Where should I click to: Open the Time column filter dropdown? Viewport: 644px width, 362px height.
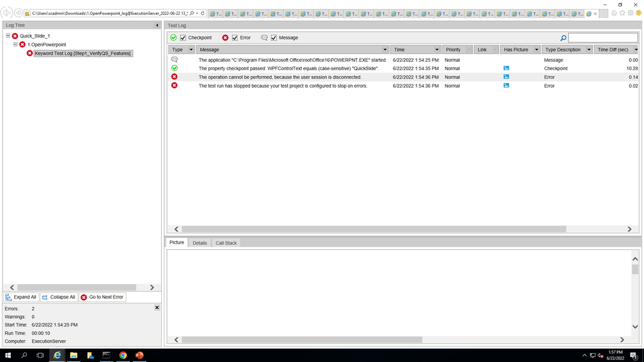pyautogui.click(x=437, y=50)
